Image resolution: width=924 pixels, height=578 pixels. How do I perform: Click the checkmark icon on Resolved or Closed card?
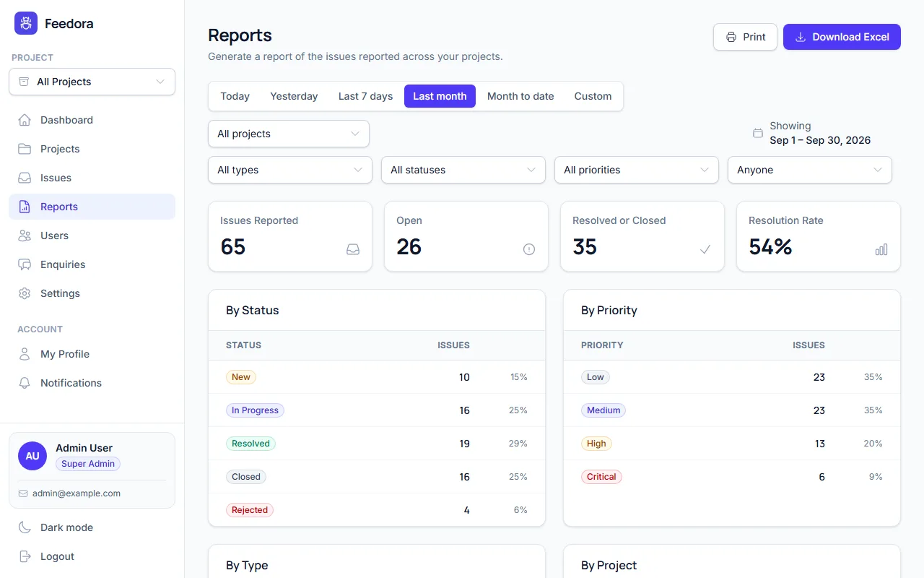point(705,249)
